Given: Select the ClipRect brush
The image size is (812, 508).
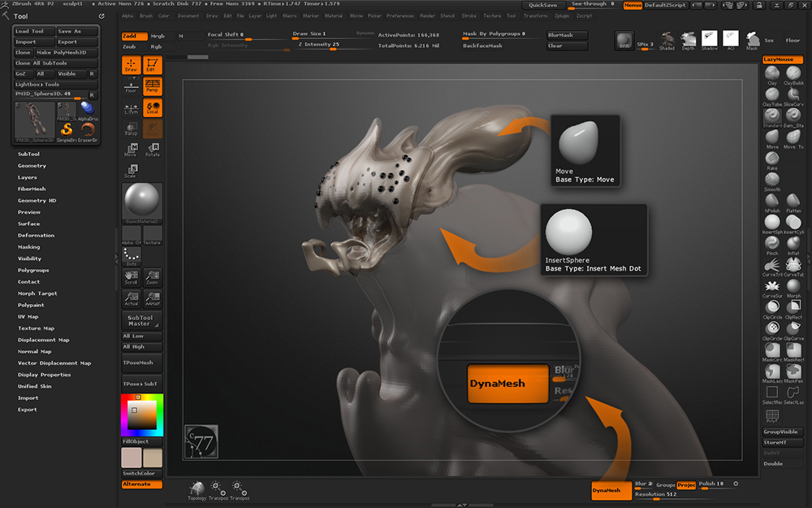Looking at the screenshot, I should [x=793, y=307].
